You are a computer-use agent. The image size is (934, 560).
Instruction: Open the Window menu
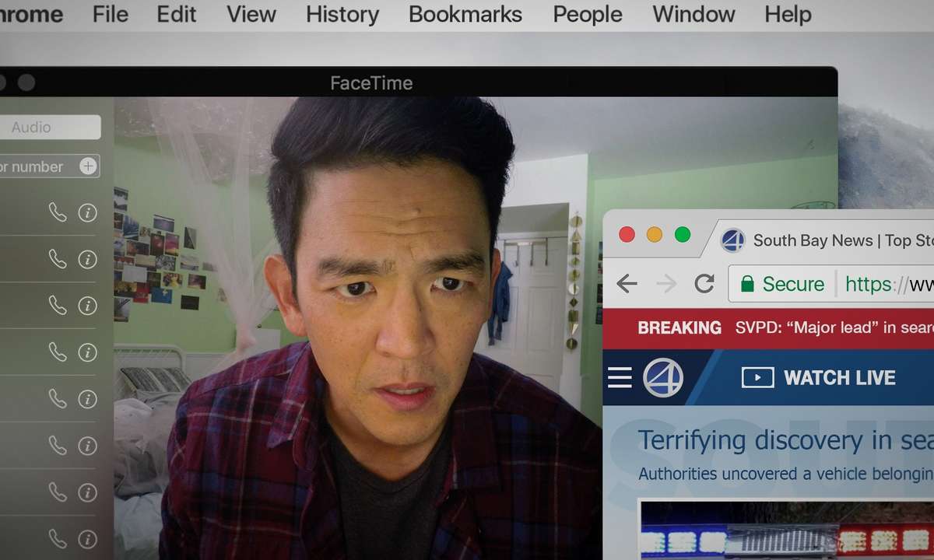(x=693, y=14)
